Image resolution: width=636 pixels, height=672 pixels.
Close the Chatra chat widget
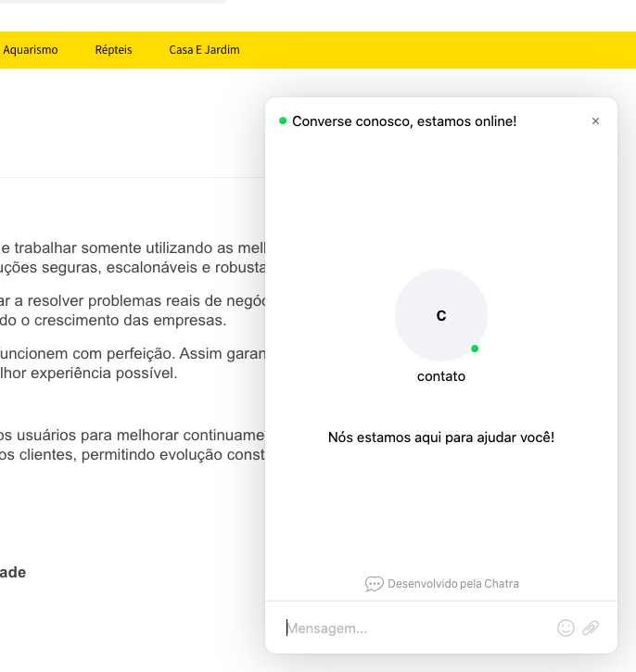[595, 121]
